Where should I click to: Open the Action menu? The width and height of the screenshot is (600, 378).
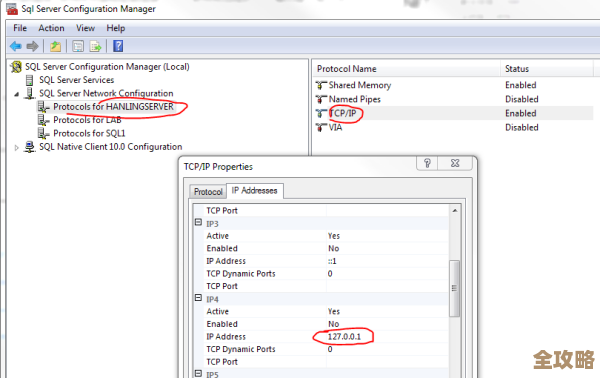point(51,28)
